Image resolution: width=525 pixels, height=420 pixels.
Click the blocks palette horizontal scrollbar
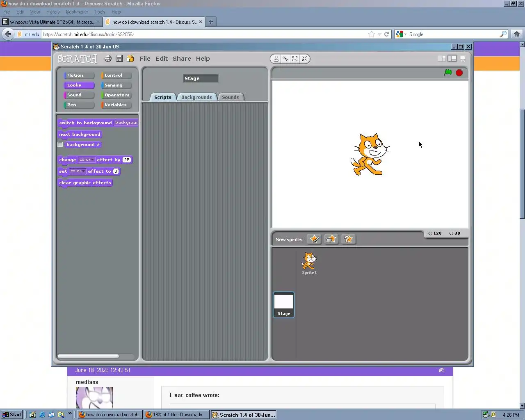point(88,356)
